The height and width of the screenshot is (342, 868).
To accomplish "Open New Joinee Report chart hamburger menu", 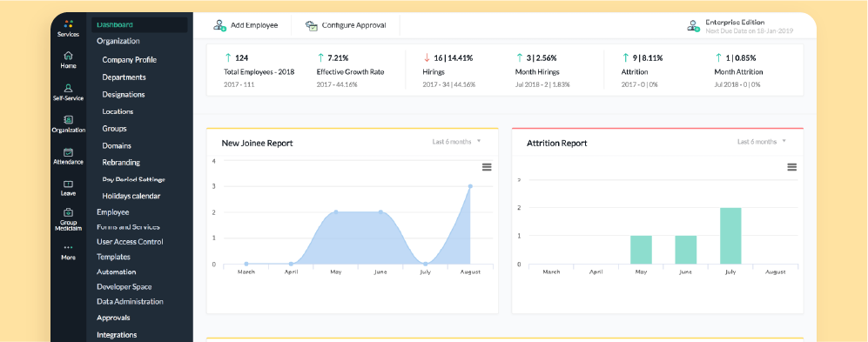I will tap(487, 167).
